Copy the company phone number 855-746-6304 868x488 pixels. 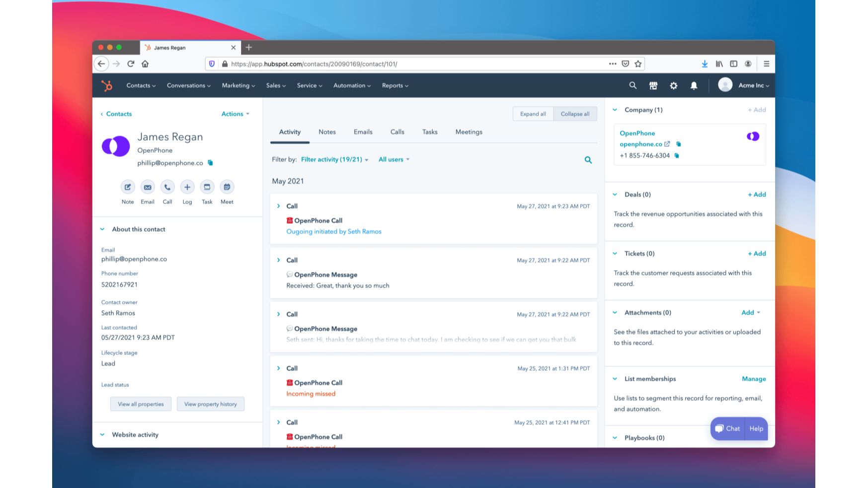point(676,155)
